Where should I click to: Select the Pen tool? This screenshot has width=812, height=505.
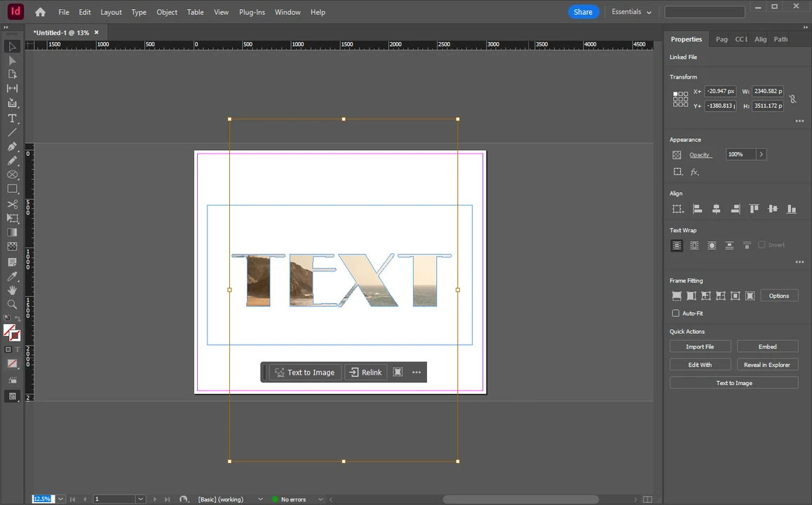click(x=13, y=147)
